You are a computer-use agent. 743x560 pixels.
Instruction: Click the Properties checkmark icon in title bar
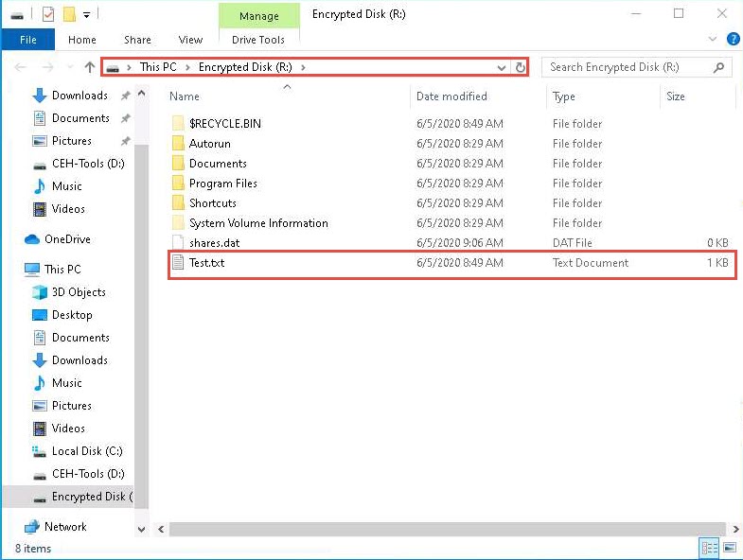pos(48,14)
